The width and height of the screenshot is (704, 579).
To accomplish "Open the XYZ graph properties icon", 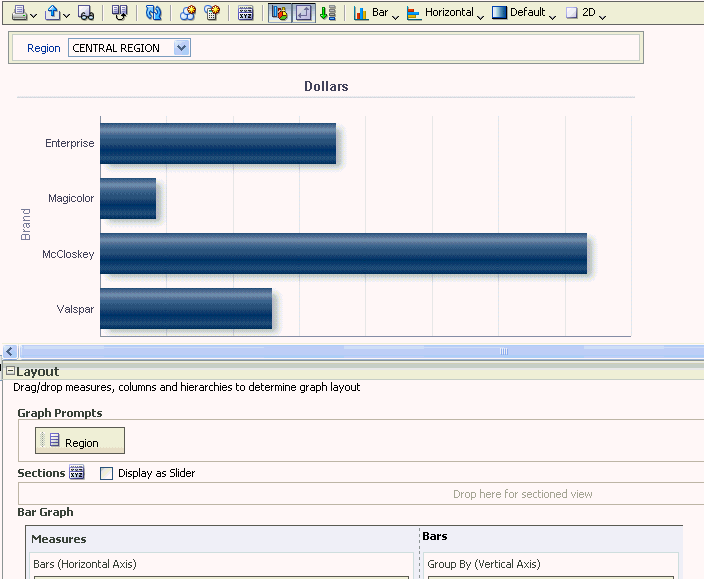I will (x=246, y=13).
